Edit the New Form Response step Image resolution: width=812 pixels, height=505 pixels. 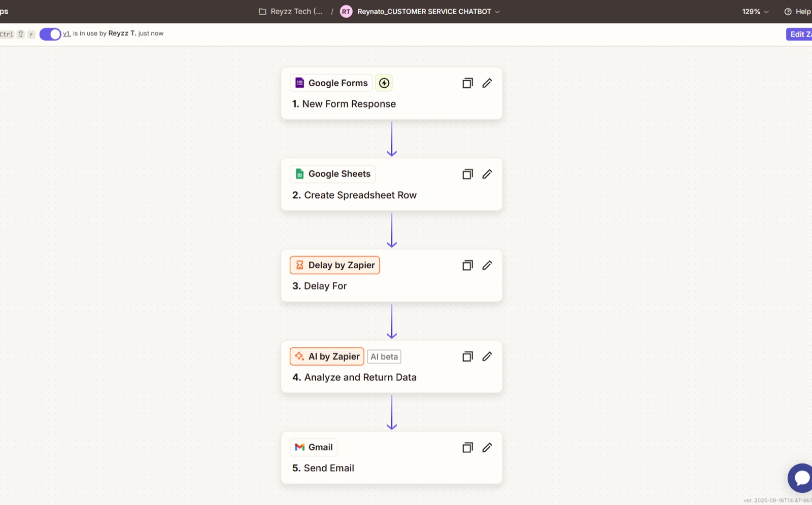[487, 83]
